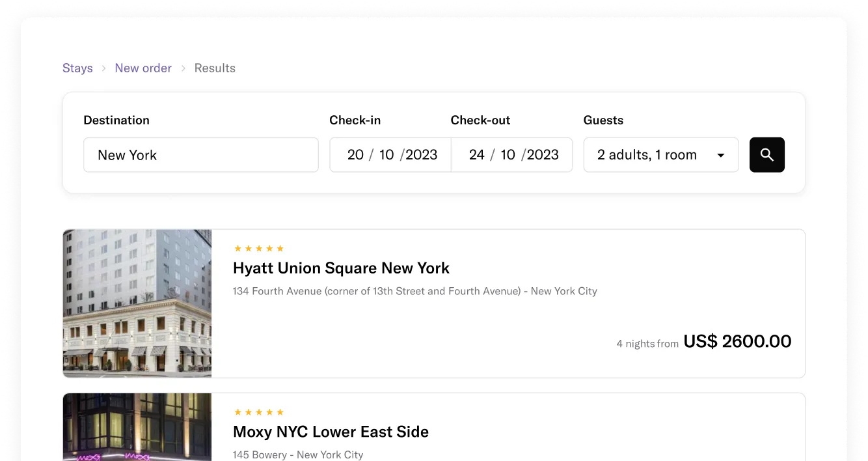
Task: Click the US$ 2600.00 price
Action: (x=737, y=341)
